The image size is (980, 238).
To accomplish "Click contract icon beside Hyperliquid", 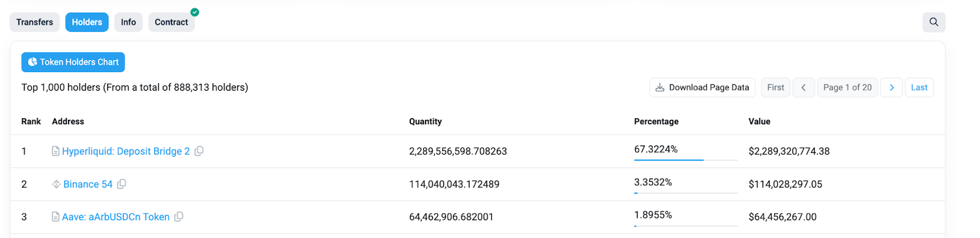I will [x=56, y=151].
